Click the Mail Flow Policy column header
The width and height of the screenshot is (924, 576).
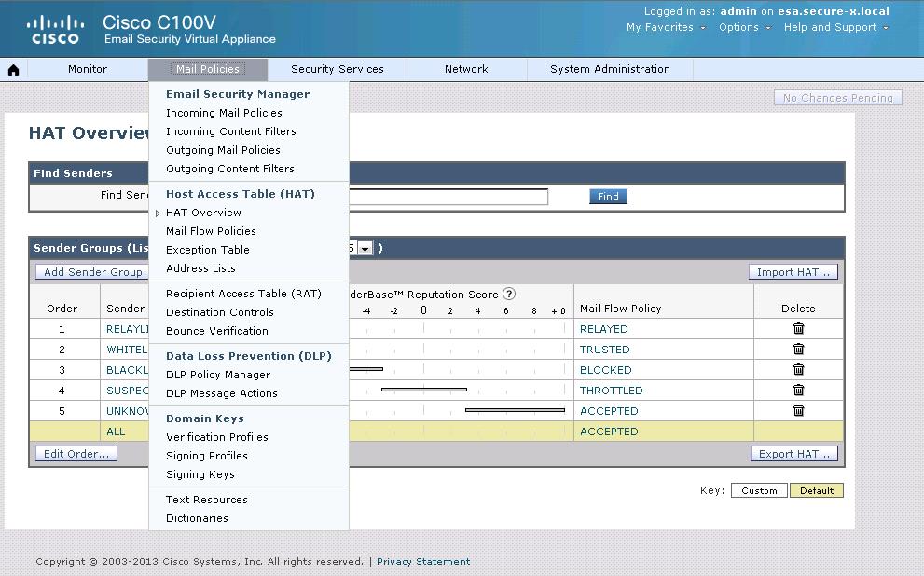pyautogui.click(x=621, y=309)
